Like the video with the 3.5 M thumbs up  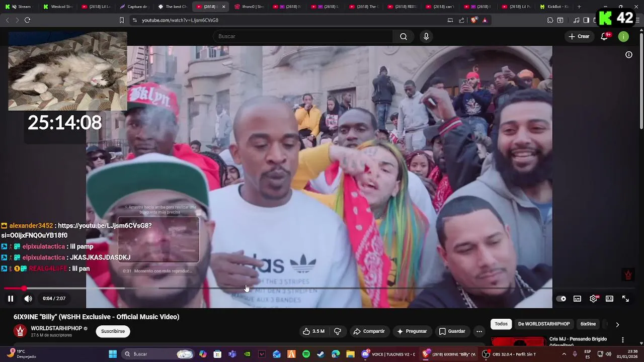click(313, 331)
